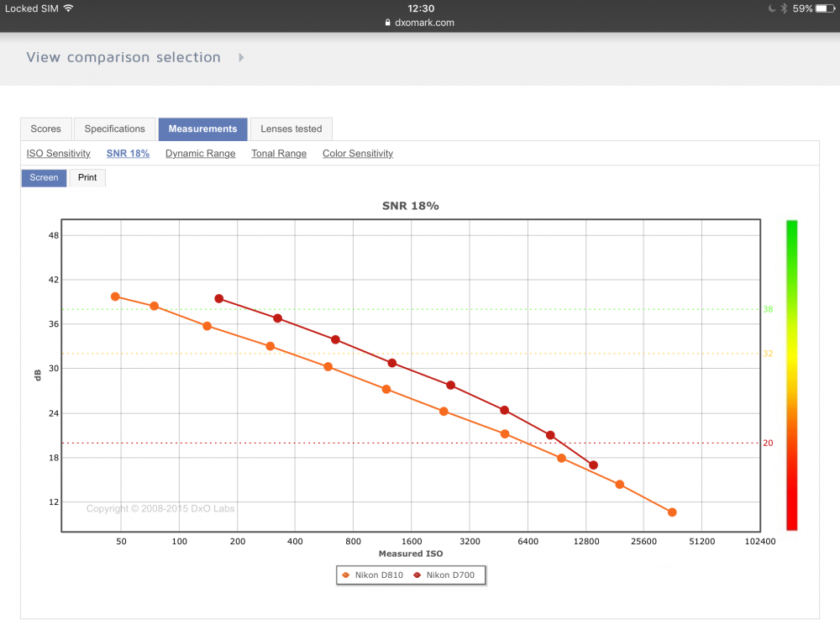
Task: Expand the View comparison selection arrow
Action: coord(241,57)
